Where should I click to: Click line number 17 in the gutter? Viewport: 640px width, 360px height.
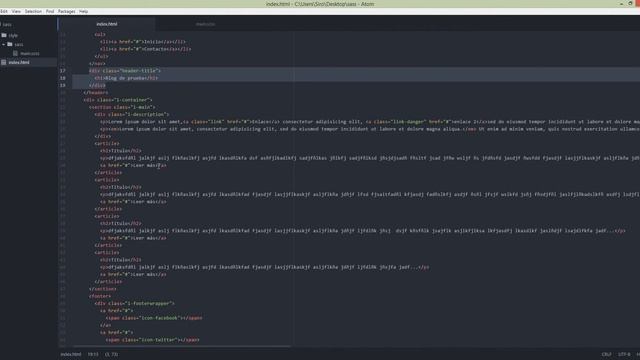point(62,71)
